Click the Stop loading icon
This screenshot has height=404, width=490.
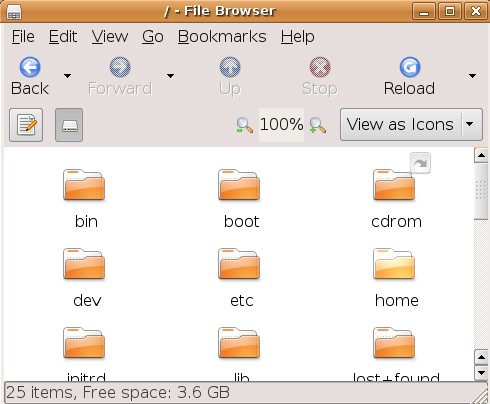coord(320,67)
